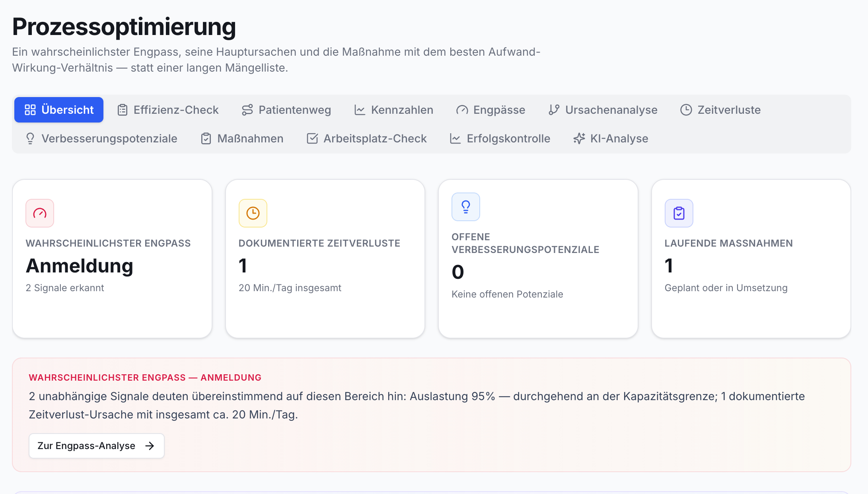Click the 'Anmeldung' value on first card

(x=80, y=266)
